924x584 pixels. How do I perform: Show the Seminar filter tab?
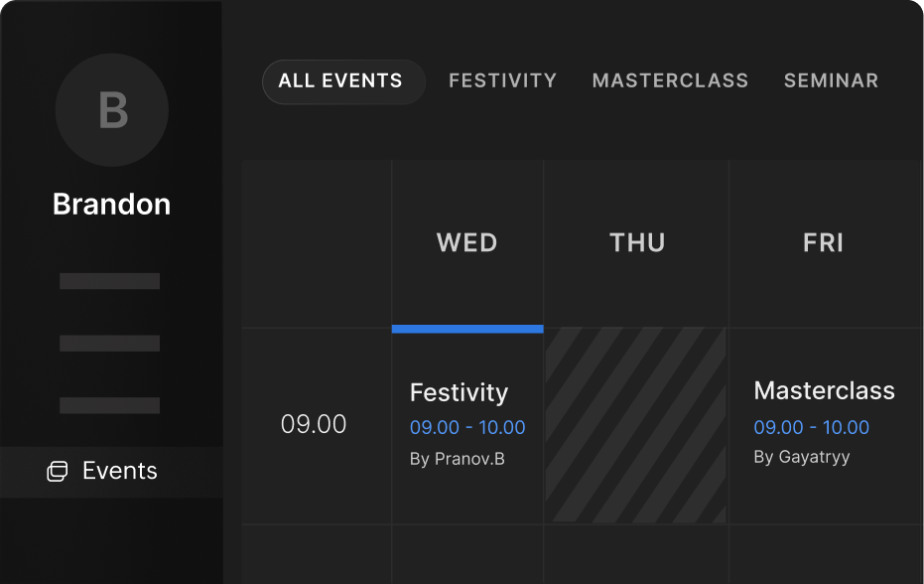pos(831,81)
